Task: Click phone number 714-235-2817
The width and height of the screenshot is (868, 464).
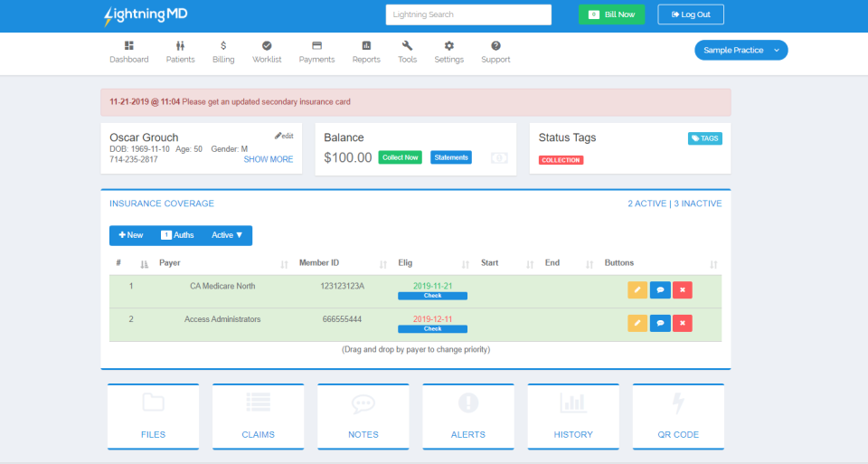Action: click(x=134, y=159)
